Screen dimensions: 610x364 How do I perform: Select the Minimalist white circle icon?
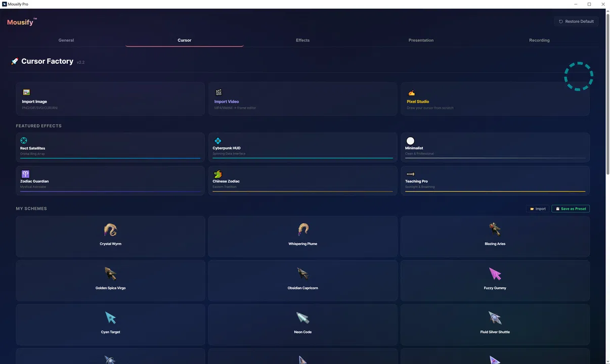tap(410, 141)
